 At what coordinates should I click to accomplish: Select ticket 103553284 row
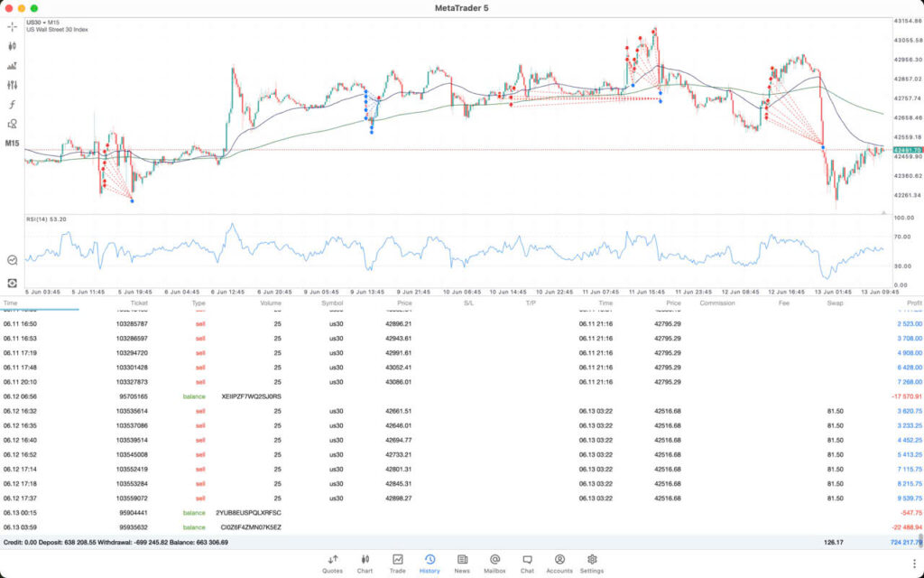[462, 484]
